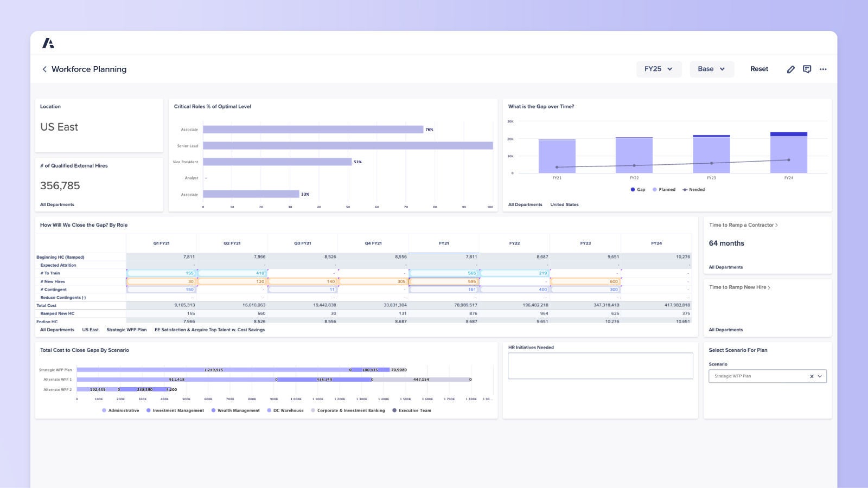Toggle the Planned legend item
This screenshot has height=488, width=868.
(x=664, y=189)
